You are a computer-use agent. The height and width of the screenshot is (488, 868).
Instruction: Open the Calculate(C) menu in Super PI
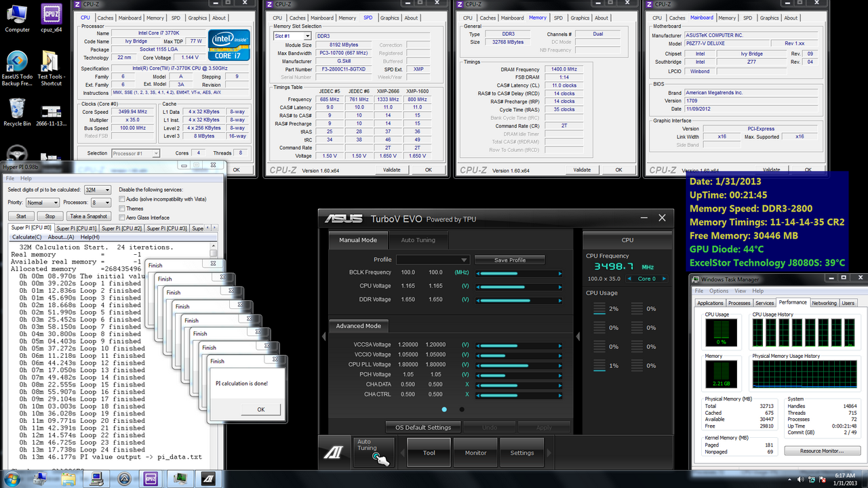pos(28,237)
